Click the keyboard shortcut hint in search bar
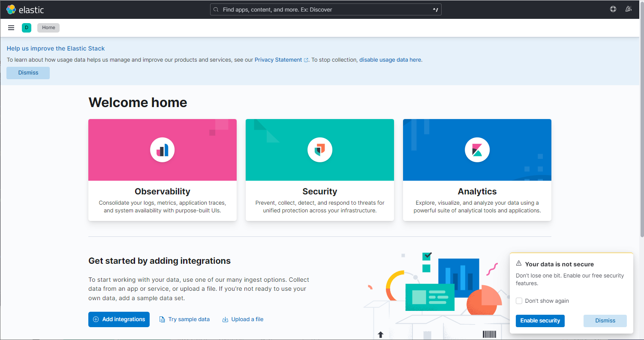Image resolution: width=644 pixels, height=340 pixels. pos(436,9)
